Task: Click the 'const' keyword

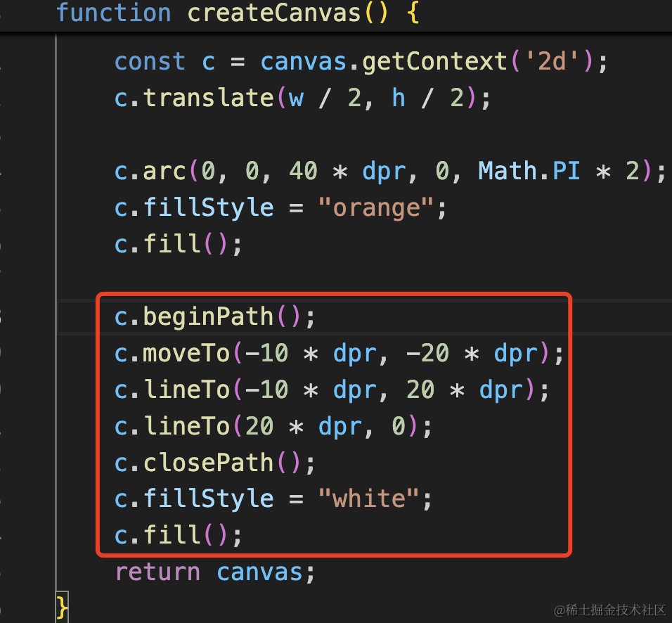Action: tap(150, 62)
